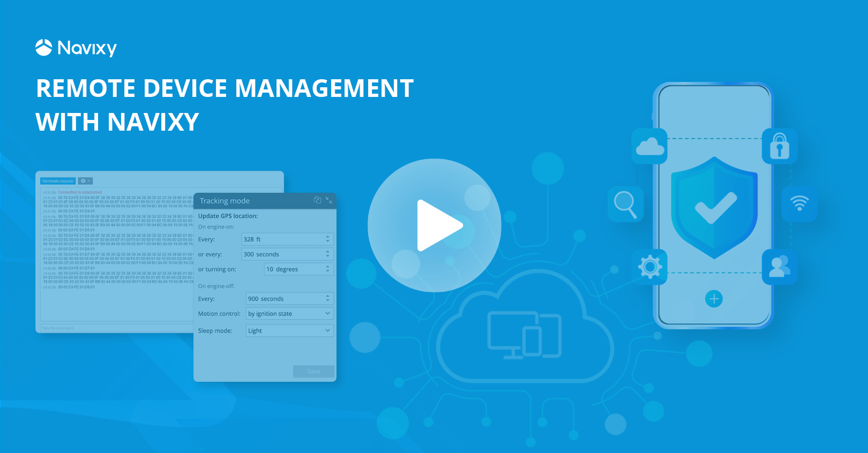This screenshot has height=453, width=868.
Task: Play the remote device management video
Action: coord(435,225)
